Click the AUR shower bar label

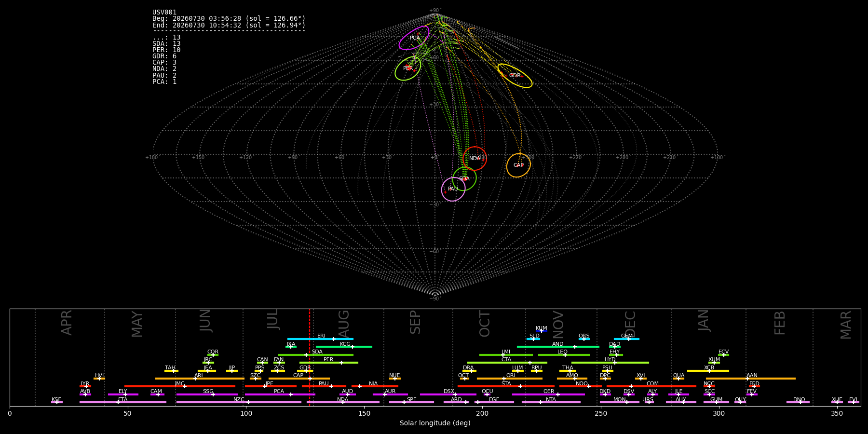click(390, 392)
